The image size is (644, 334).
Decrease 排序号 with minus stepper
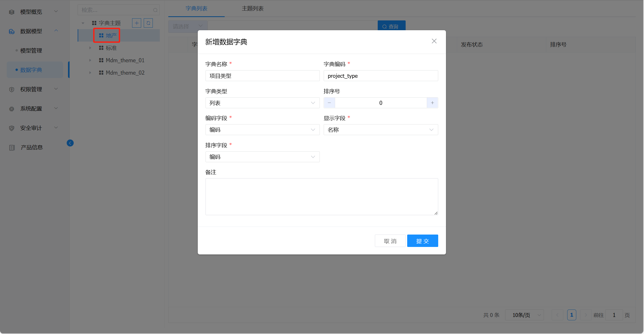coord(329,103)
